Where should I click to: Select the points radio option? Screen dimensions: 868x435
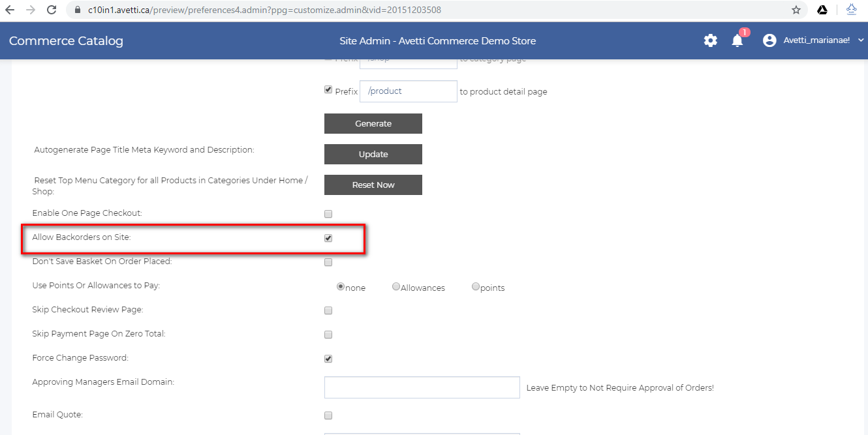[x=476, y=286]
